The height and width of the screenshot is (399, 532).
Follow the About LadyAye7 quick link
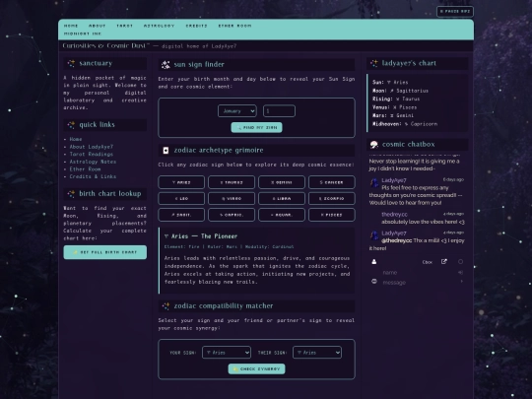tap(92, 147)
